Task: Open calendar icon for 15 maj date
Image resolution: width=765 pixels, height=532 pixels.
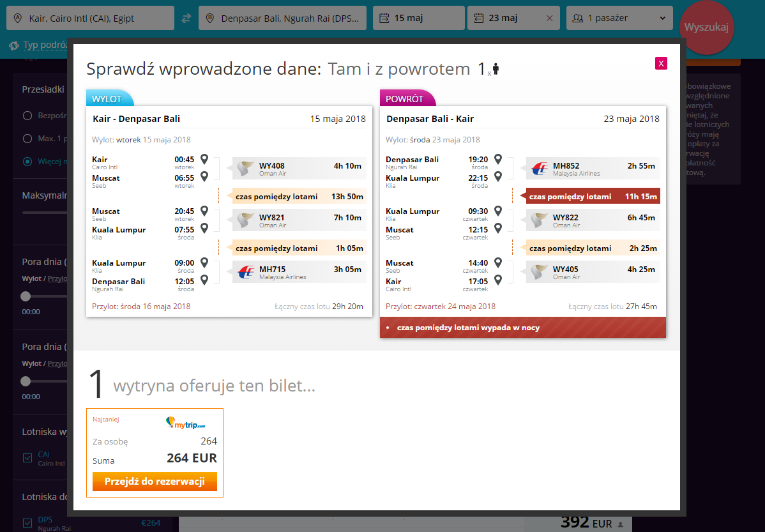Action: [384, 18]
